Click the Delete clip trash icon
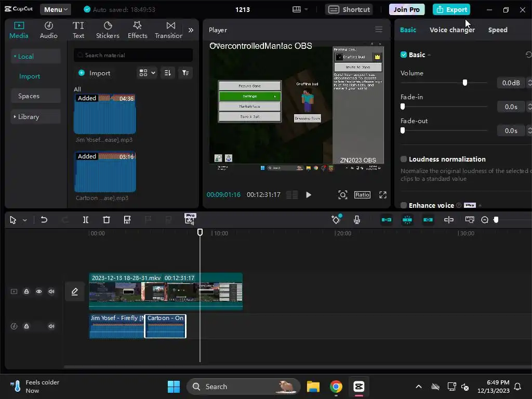This screenshot has width=532, height=399. tap(106, 220)
